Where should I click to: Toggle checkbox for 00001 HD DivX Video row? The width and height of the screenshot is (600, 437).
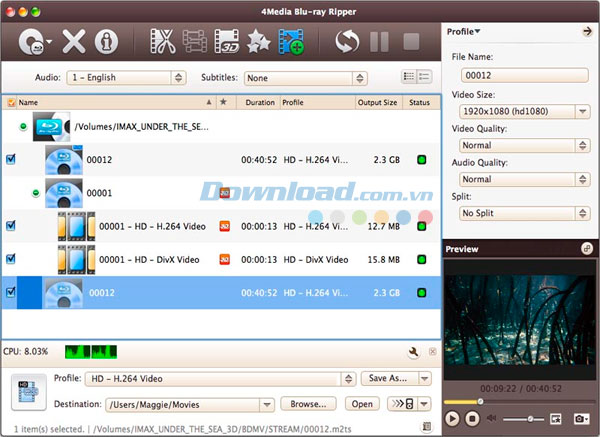coord(11,259)
